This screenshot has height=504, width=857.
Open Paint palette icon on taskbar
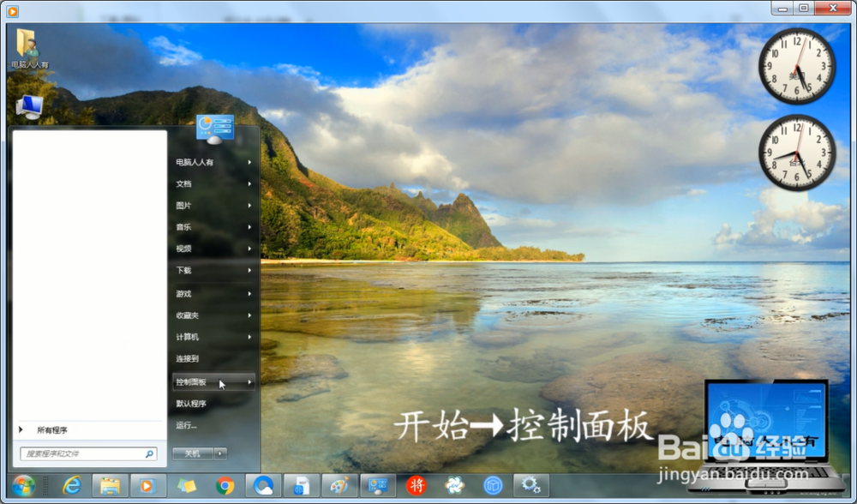pos(339,485)
